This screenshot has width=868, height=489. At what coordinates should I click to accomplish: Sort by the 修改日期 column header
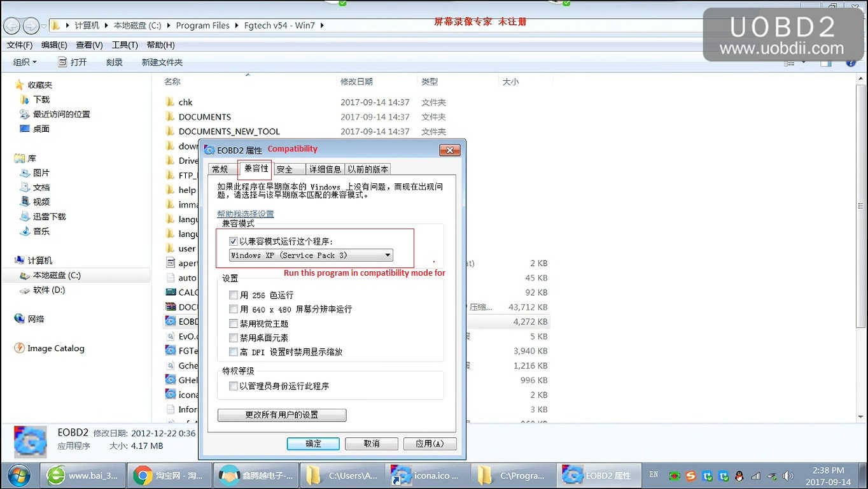click(x=356, y=81)
